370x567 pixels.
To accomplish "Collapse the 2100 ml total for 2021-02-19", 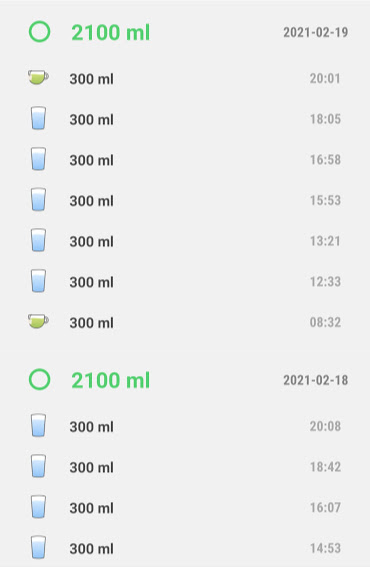I will pos(110,33).
